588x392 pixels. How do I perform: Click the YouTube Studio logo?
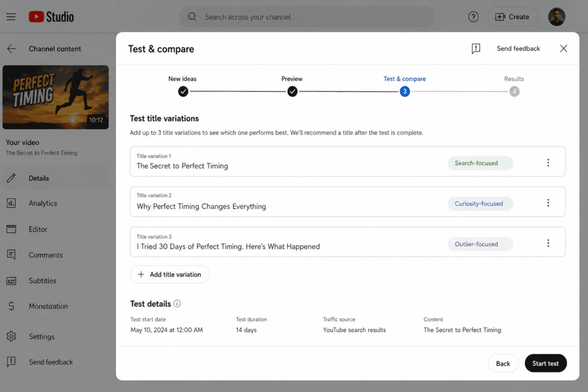point(51,17)
